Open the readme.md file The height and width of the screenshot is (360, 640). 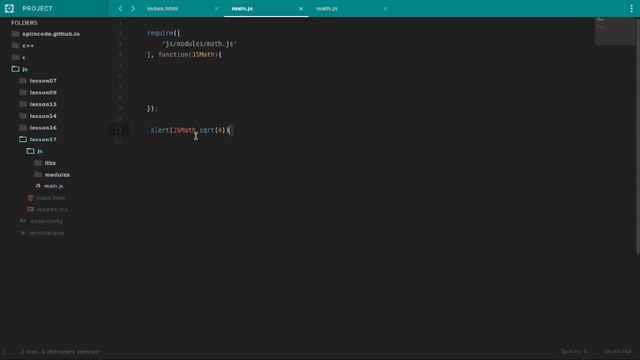point(52,209)
